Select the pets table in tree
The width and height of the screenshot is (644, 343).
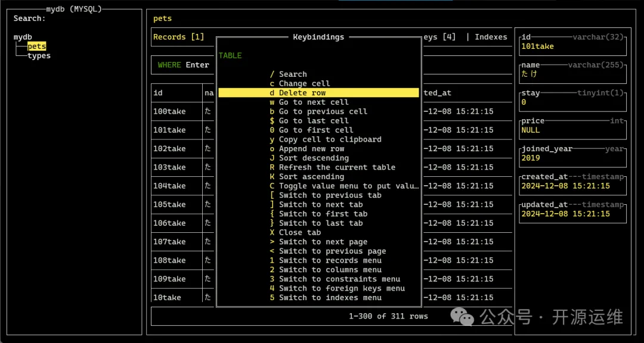36,46
